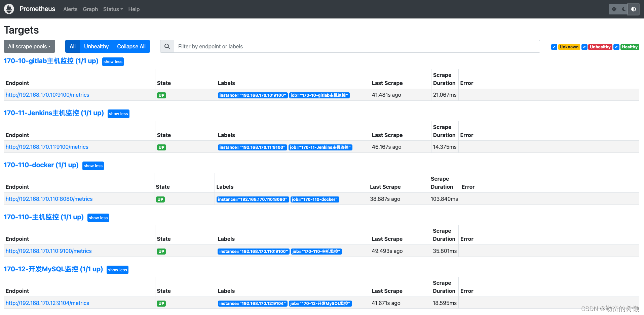Click label job="170-110-docker"
Screen dimensions: 644x315
(x=315, y=199)
